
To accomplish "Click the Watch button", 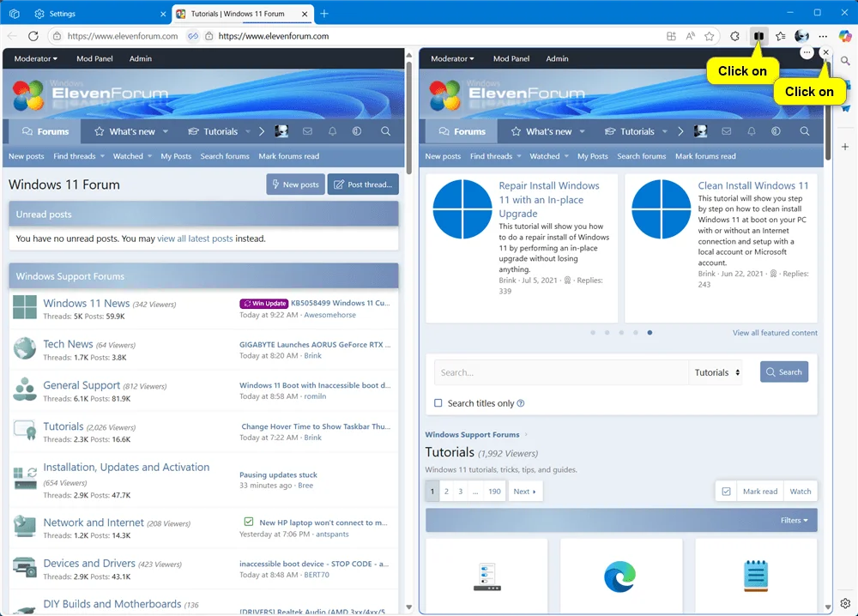I will (800, 492).
